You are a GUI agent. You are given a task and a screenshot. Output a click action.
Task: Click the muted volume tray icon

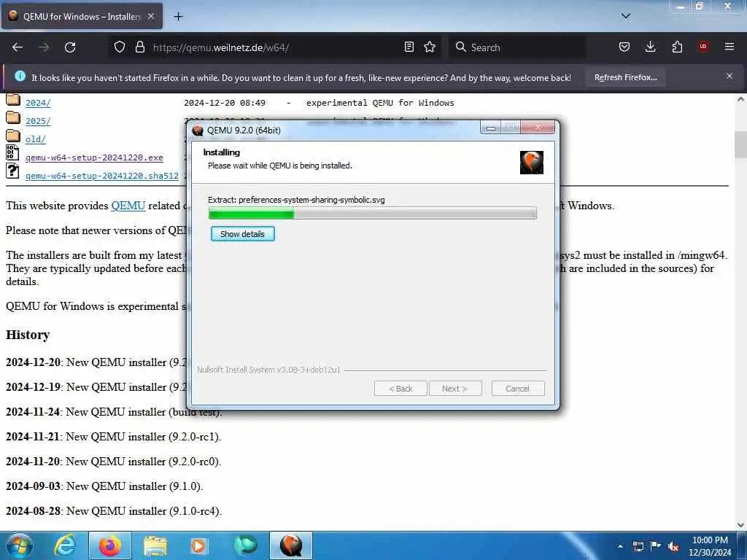673,546
